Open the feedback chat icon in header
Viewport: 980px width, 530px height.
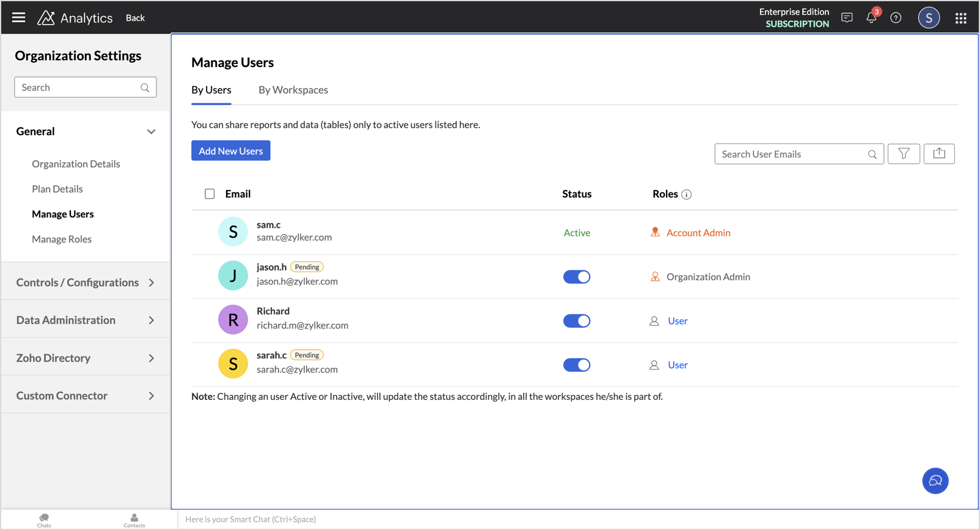click(x=847, y=18)
